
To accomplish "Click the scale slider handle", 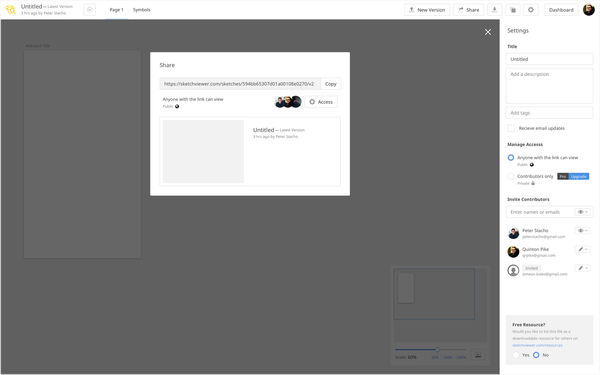I will click(x=437, y=349).
